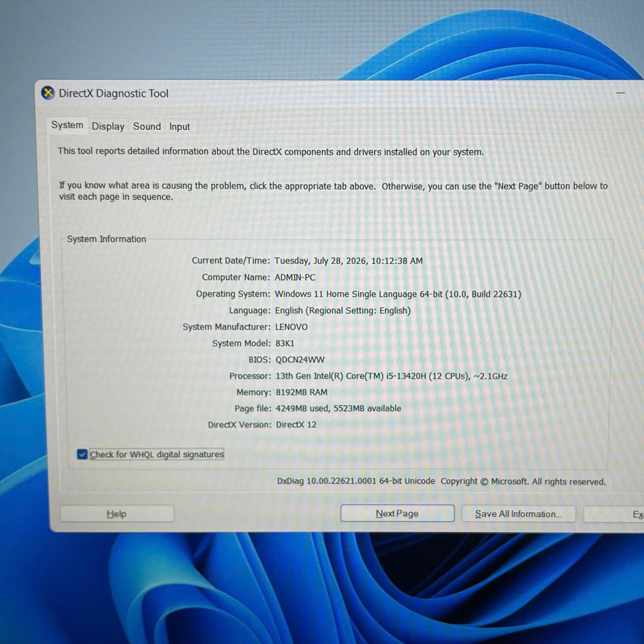Image resolution: width=644 pixels, height=644 pixels.
Task: Click BIOS value QDCN24WW
Action: [300, 360]
